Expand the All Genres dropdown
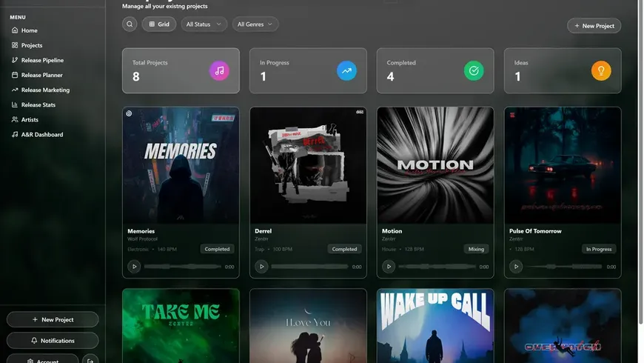644x363 pixels. (x=255, y=24)
